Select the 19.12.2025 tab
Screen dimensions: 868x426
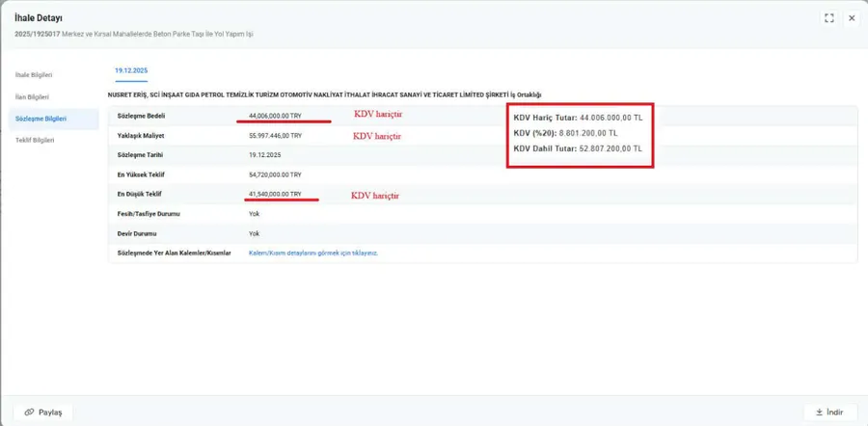(x=130, y=70)
